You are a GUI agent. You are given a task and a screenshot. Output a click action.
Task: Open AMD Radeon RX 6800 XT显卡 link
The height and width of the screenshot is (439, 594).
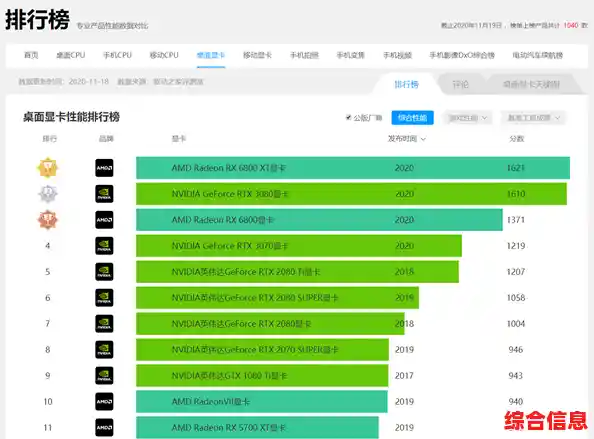[229, 168]
